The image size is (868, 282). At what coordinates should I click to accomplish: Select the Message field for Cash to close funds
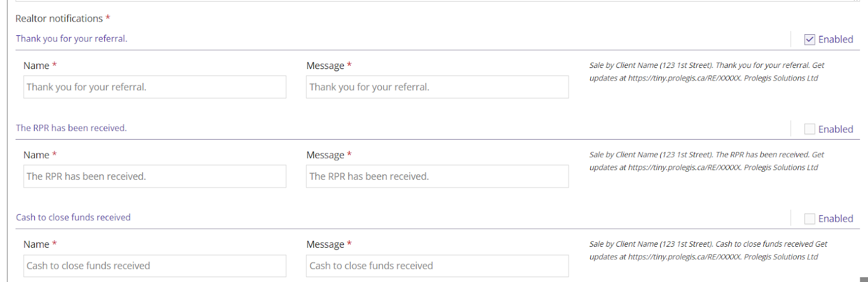[x=437, y=266]
